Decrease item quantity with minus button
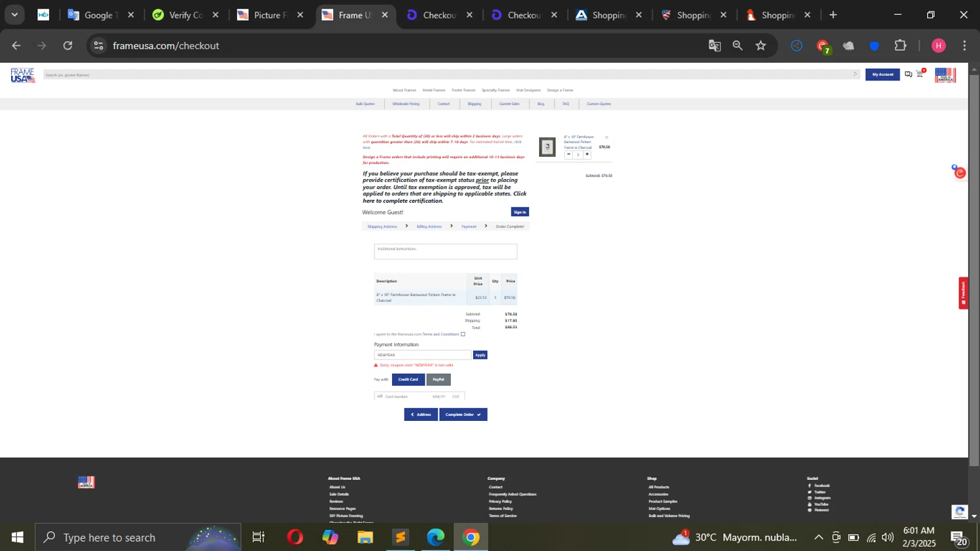The image size is (980, 551). [x=568, y=154]
